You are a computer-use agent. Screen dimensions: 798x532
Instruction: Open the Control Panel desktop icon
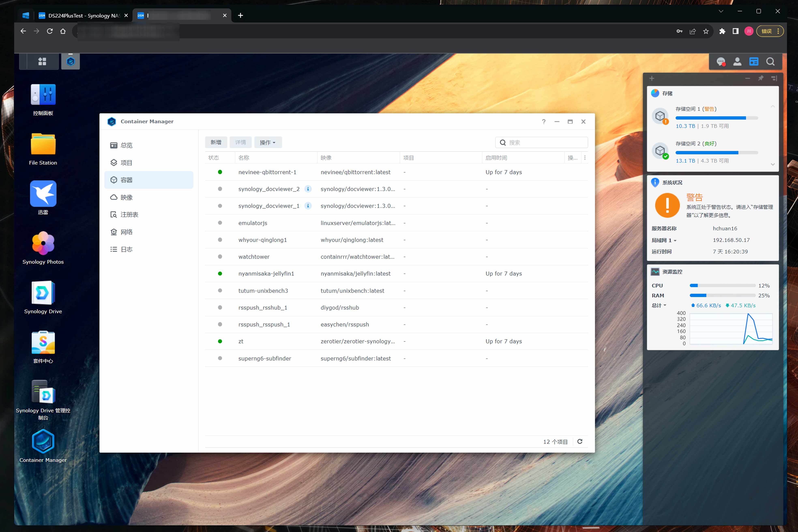[x=43, y=95]
